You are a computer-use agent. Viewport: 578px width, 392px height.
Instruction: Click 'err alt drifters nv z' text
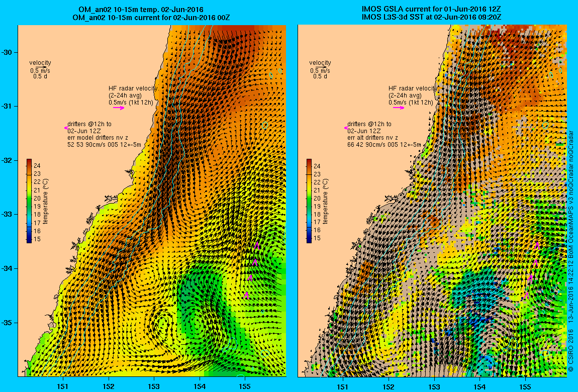pyautogui.click(x=372, y=138)
